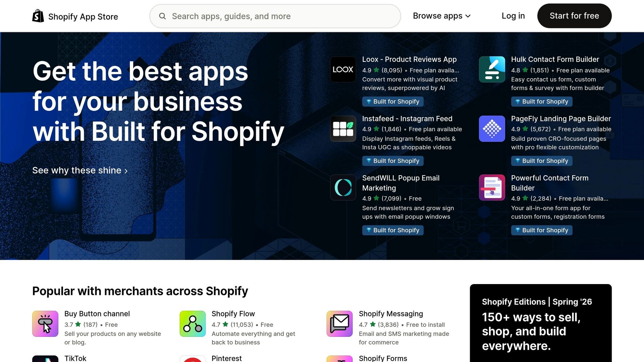Click Built for Shopify badge under SendWILL

point(393,230)
